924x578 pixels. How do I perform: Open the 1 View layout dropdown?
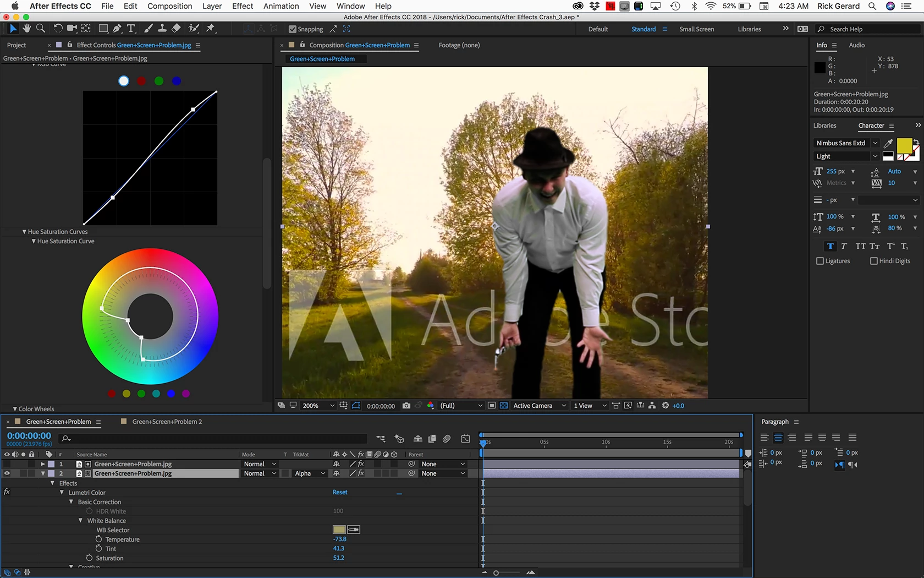click(590, 406)
